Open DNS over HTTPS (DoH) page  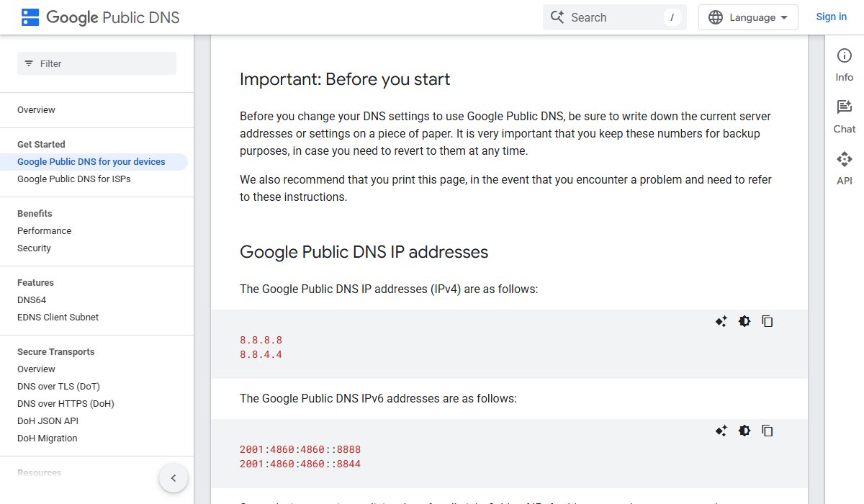point(66,404)
